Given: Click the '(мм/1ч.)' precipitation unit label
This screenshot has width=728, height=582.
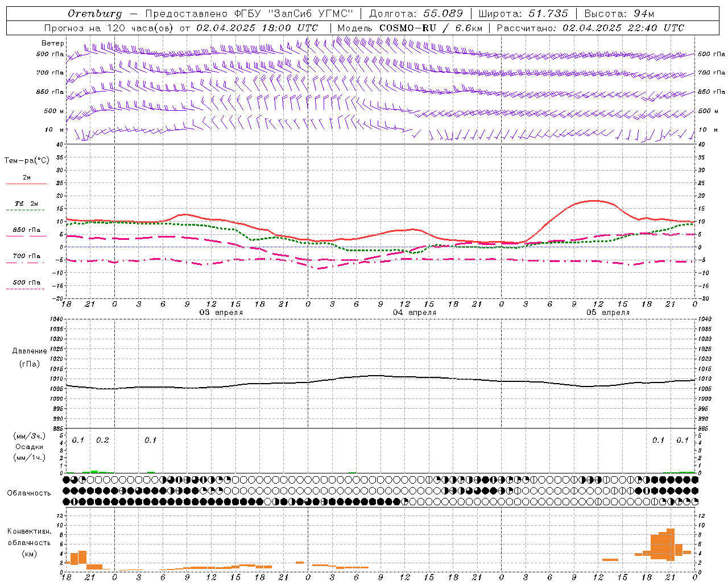Looking at the screenshot, I should click(30, 458).
